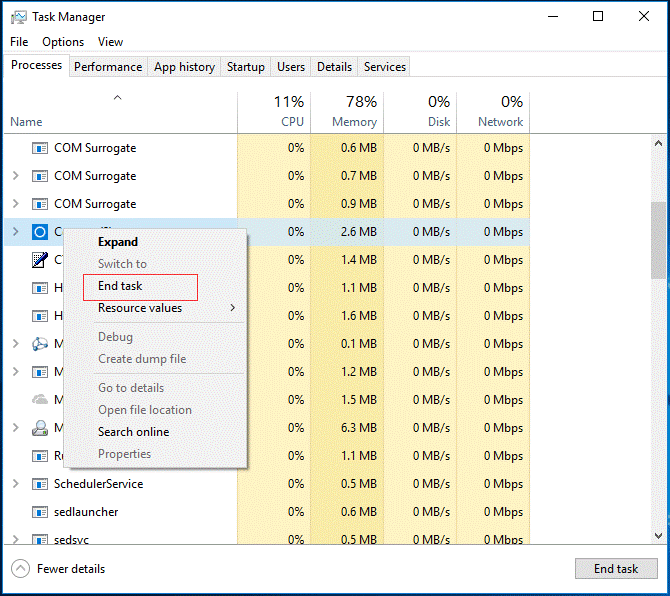Switch to the Performance tab
Screen dimensions: 670x596
coord(108,67)
